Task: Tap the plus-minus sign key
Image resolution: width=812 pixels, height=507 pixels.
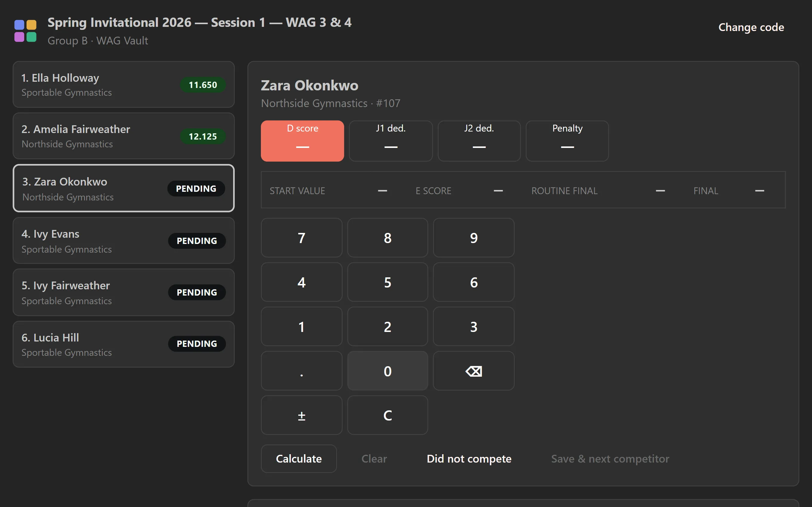Action: click(x=301, y=415)
